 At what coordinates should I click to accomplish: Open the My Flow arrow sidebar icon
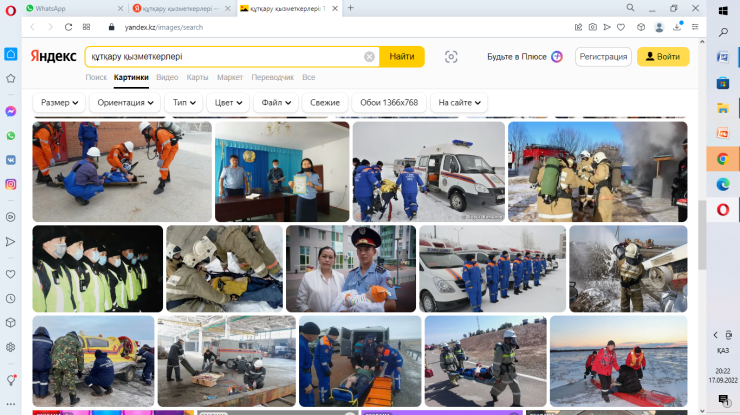(x=10, y=242)
